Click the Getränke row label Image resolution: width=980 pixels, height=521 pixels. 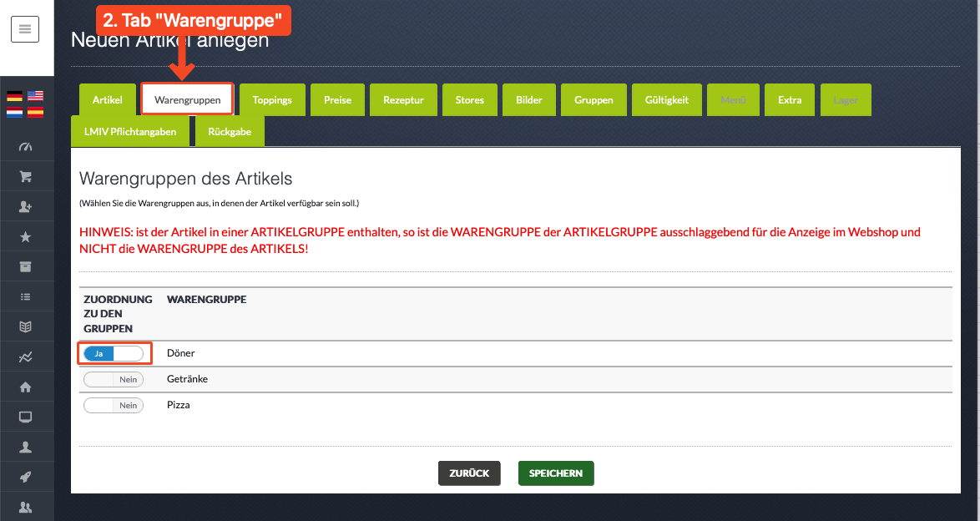tap(188, 379)
